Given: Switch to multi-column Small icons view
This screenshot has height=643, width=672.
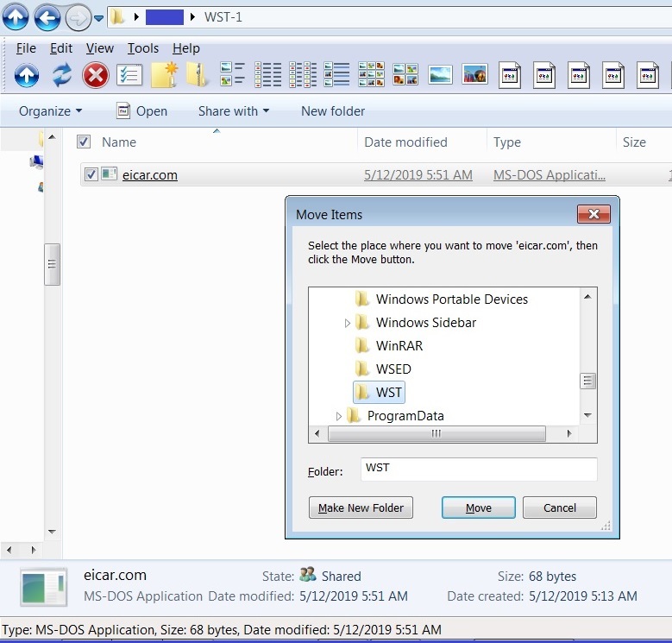Looking at the screenshot, I should click(x=303, y=74).
